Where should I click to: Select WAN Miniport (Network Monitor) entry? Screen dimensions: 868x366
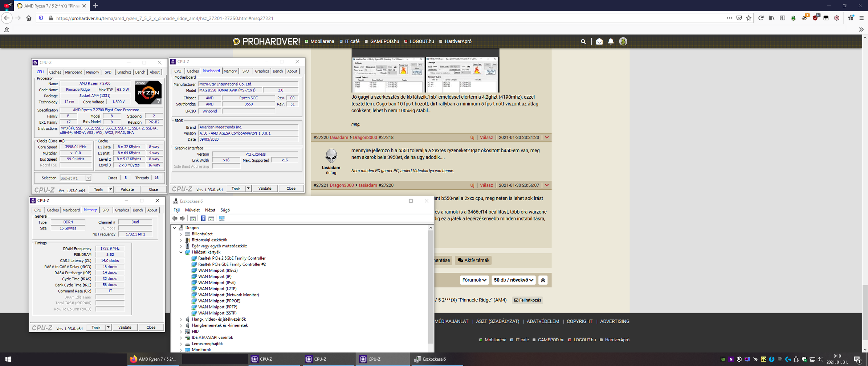pyautogui.click(x=228, y=295)
